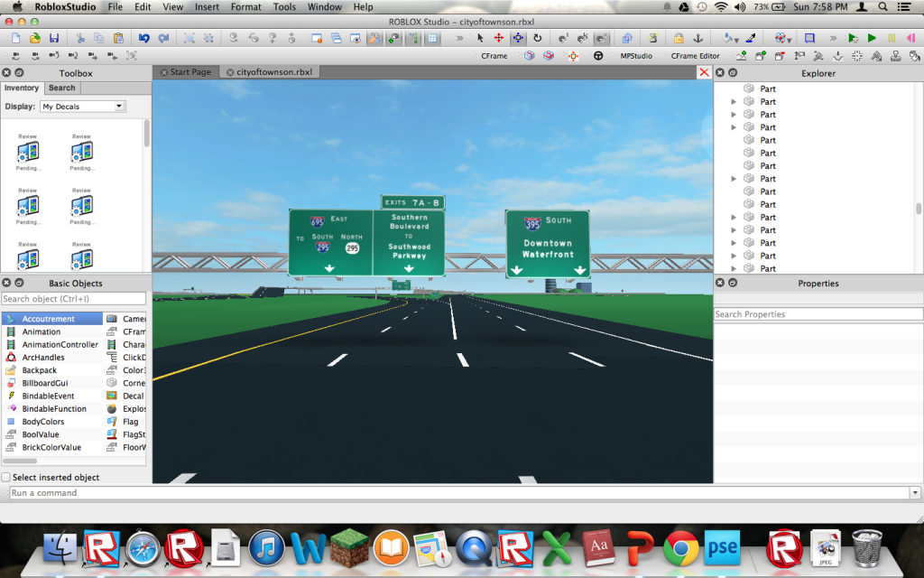Click the red cube icon beside CFrame

(x=549, y=56)
